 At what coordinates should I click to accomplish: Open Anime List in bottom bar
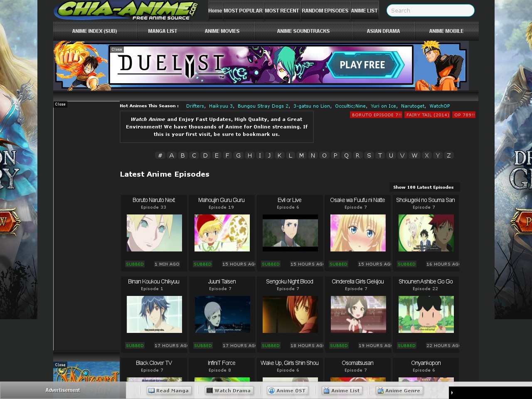coord(342,390)
